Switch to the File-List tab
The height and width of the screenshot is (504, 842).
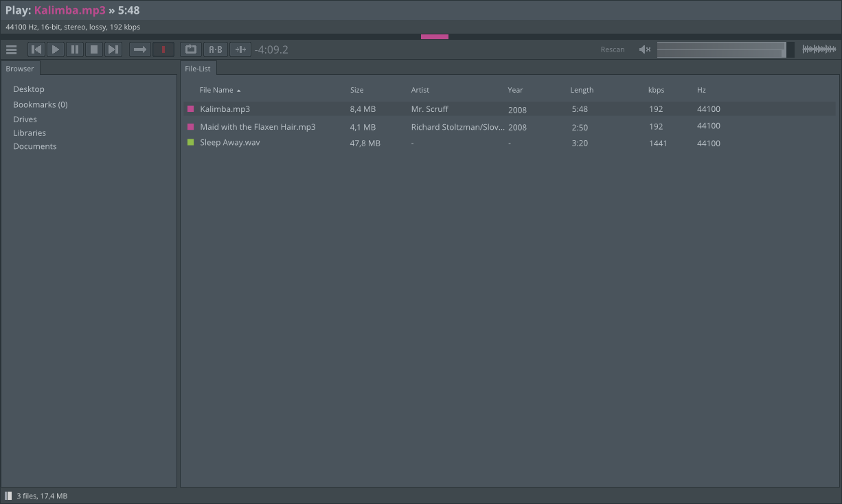click(x=198, y=69)
